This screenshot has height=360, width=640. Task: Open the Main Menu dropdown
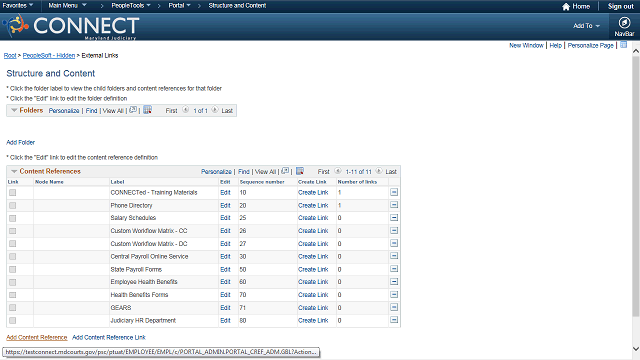click(67, 6)
